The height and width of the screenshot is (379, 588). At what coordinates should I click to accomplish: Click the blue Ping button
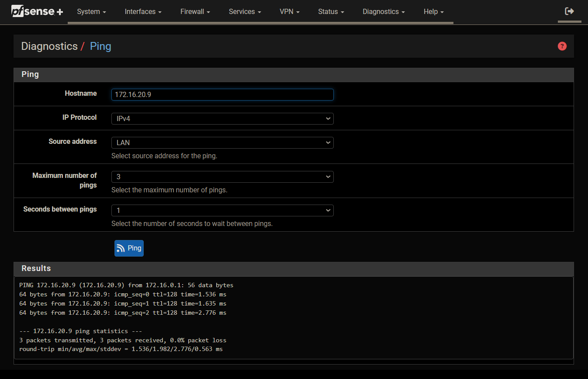129,248
